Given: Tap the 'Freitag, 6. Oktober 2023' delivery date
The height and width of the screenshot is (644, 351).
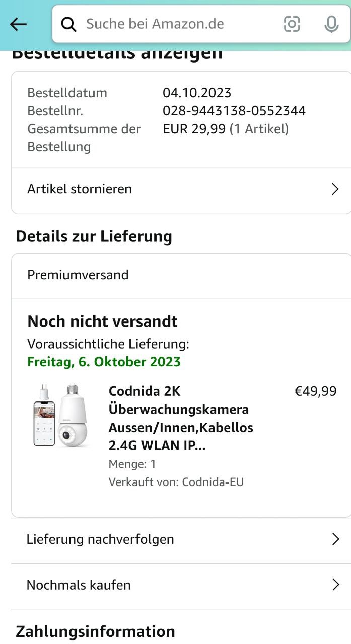Looking at the screenshot, I should 104,362.
